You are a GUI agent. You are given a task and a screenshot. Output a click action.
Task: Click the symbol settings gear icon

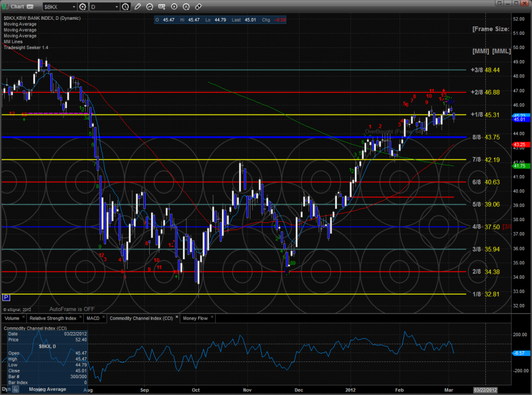[x=83, y=7]
